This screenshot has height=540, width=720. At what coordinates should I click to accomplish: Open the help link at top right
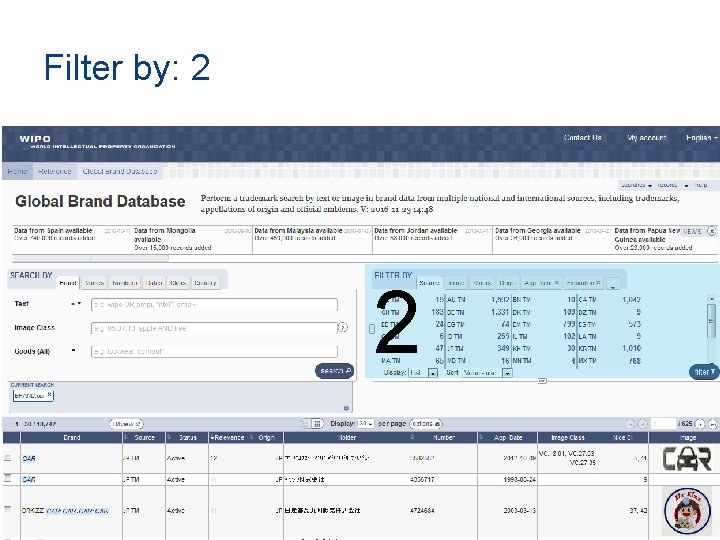[701, 185]
